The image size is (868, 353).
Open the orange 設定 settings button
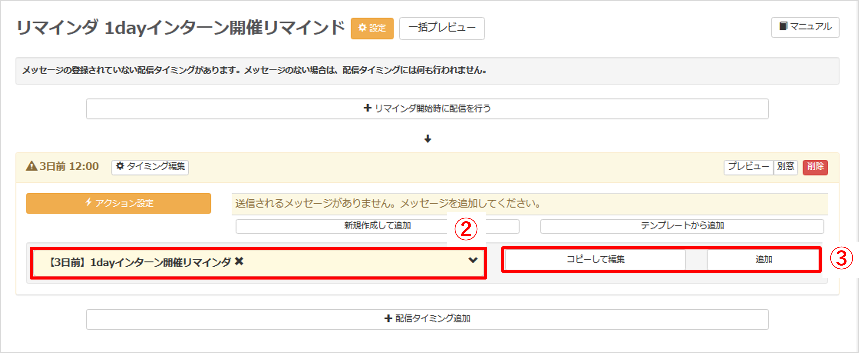pyautogui.click(x=372, y=28)
